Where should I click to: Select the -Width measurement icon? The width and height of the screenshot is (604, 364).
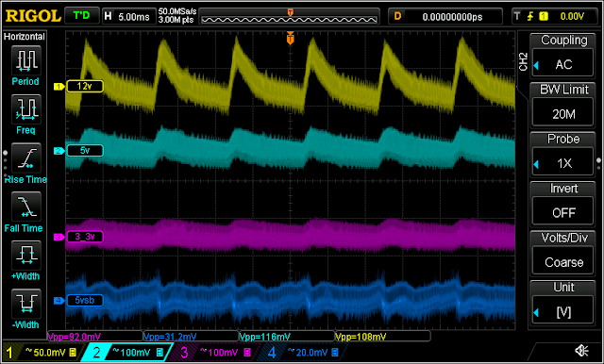point(25,305)
